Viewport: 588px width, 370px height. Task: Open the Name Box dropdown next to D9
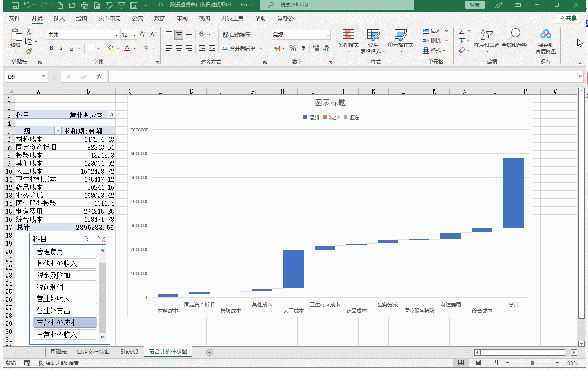(x=43, y=77)
